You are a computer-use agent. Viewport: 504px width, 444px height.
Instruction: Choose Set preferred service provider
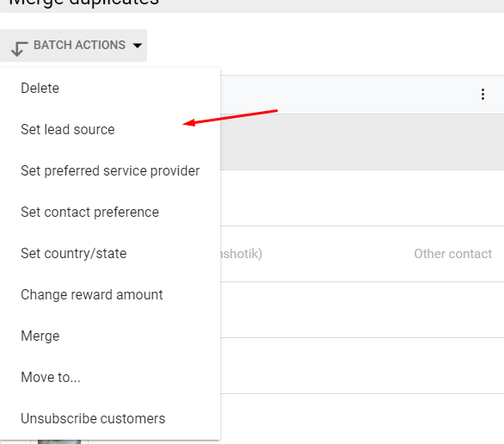(110, 170)
